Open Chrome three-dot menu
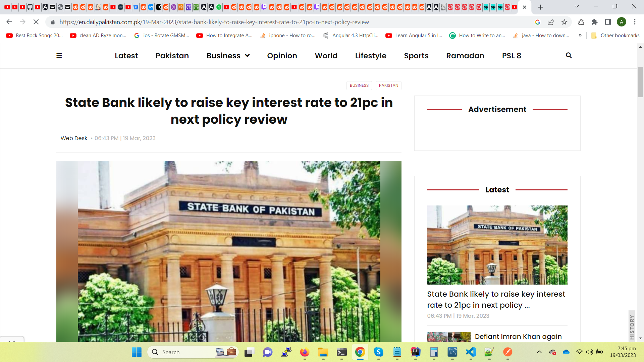The height and width of the screenshot is (362, 644). (x=635, y=22)
